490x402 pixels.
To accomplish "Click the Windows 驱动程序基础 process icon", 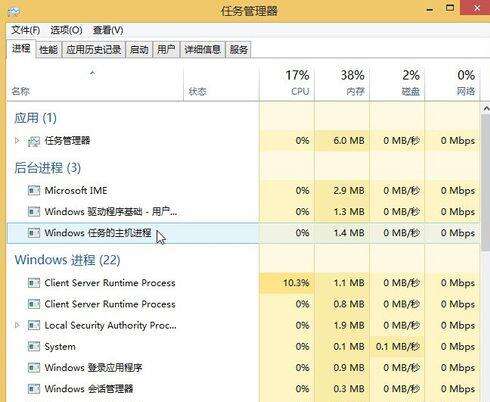I will 34,212.
